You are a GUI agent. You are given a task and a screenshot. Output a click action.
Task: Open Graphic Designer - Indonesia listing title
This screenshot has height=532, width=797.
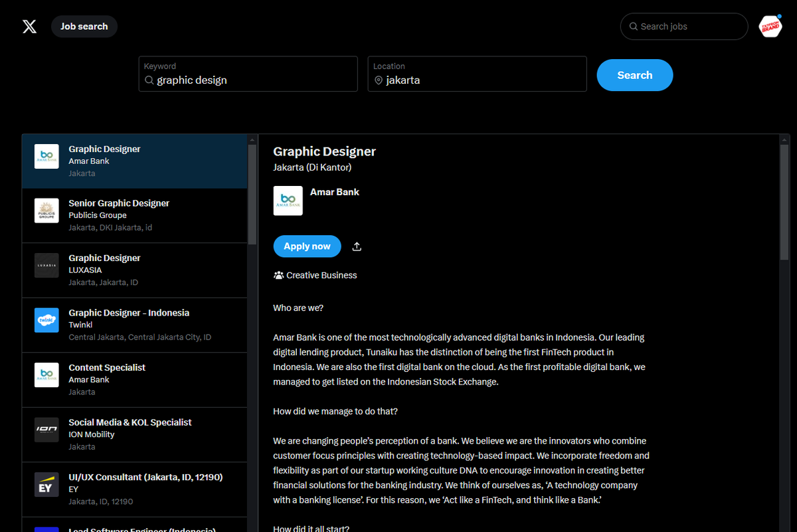pyautogui.click(x=129, y=313)
